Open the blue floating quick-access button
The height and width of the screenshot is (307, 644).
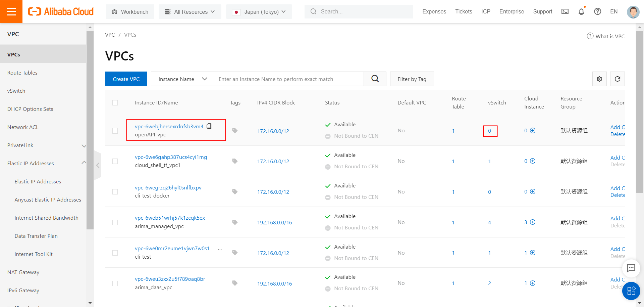point(631,291)
